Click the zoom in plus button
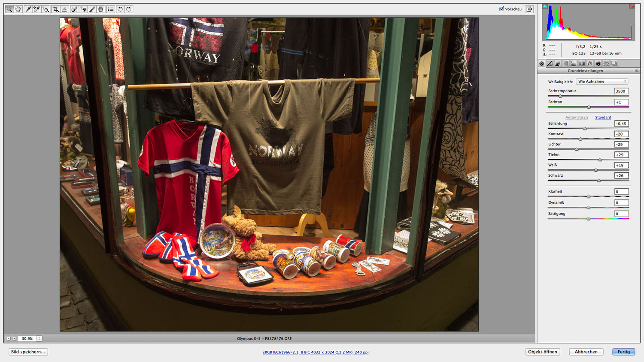The height and width of the screenshot is (362, 644). 14,338
